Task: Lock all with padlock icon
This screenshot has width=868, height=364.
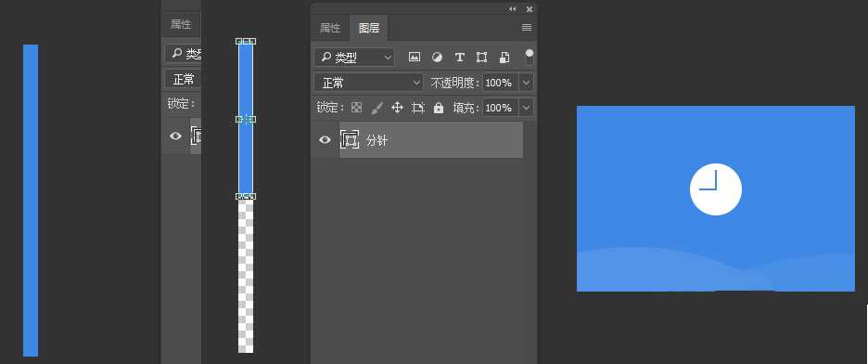Action: click(x=439, y=108)
